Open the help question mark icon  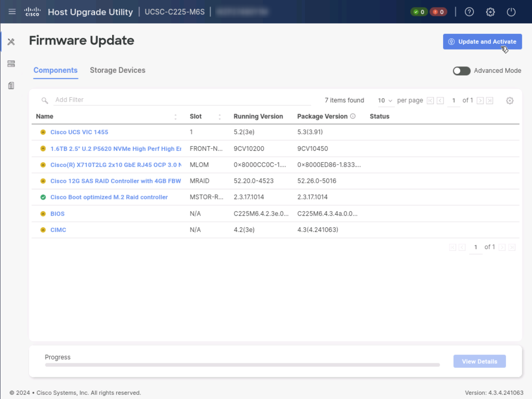469,12
